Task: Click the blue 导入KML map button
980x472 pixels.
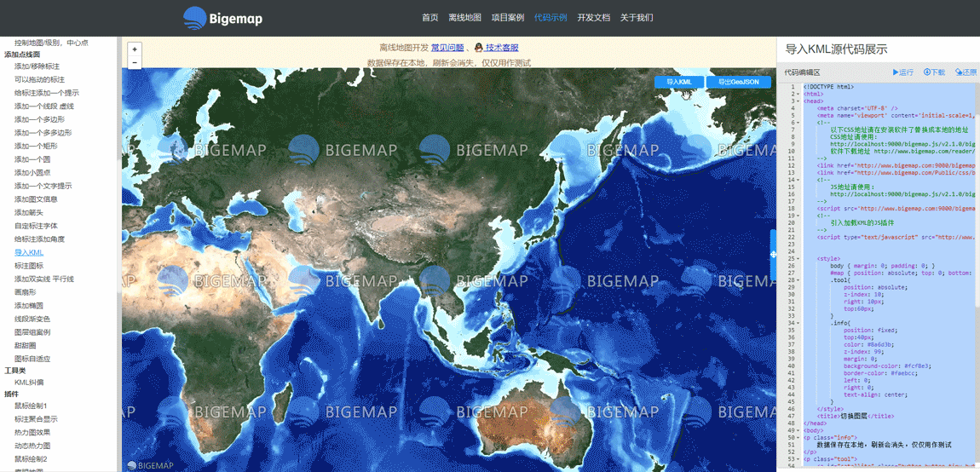Action: [679, 83]
